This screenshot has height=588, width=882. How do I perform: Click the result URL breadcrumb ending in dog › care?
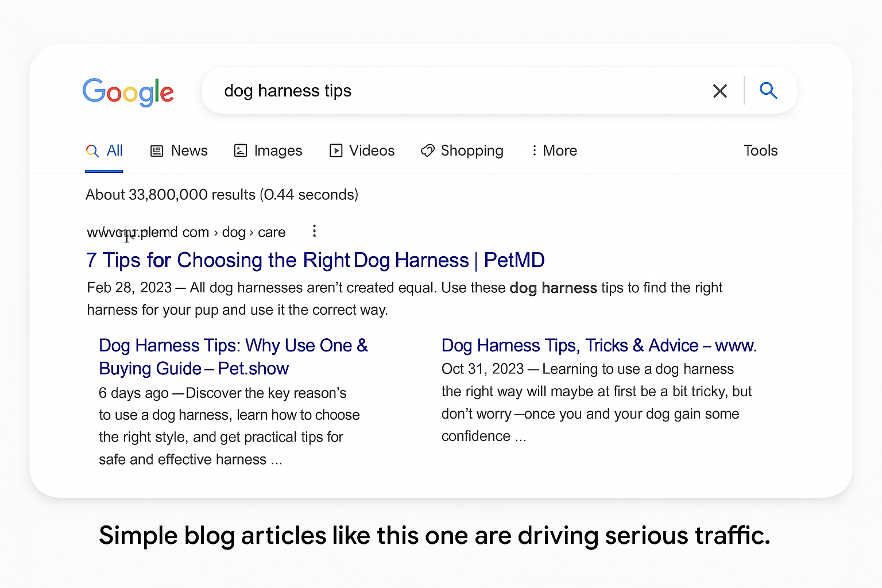186,232
